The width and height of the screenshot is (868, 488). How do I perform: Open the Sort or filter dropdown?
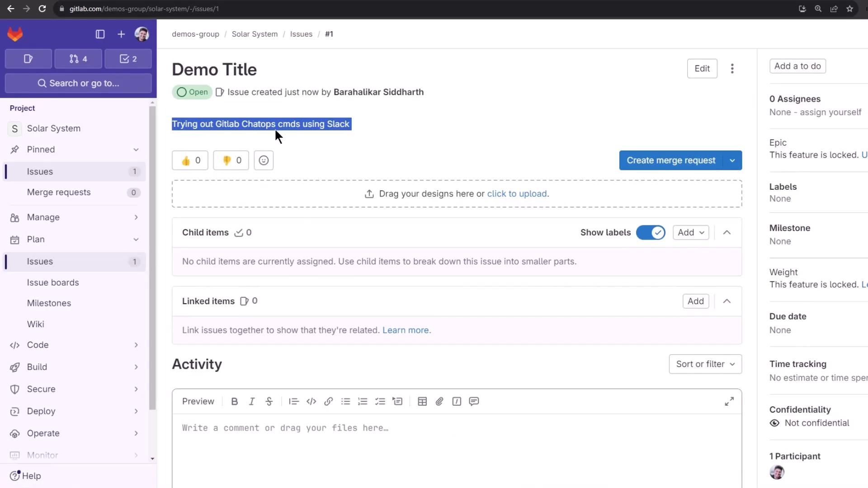[x=705, y=364]
